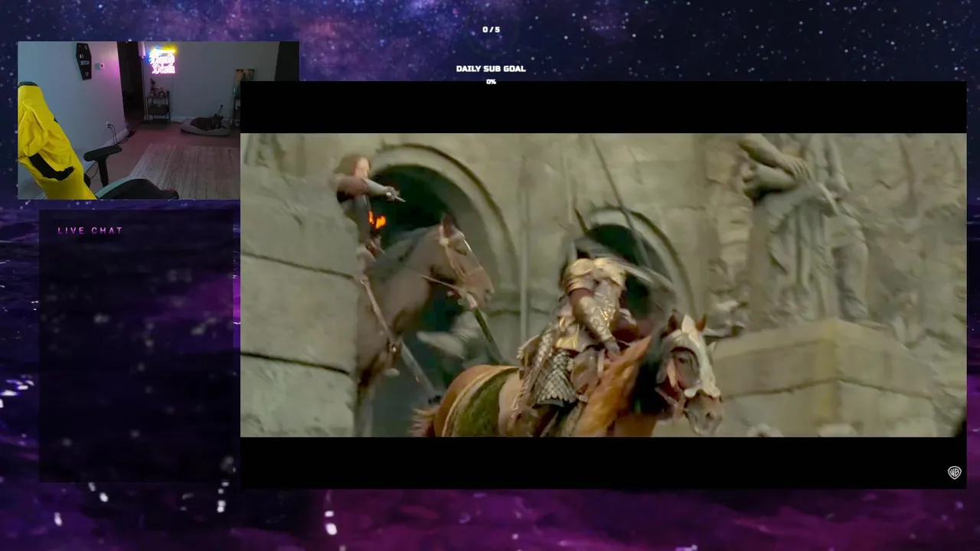The width and height of the screenshot is (980, 551).
Task: Click the LIVE CHAT heading
Action: (x=90, y=230)
